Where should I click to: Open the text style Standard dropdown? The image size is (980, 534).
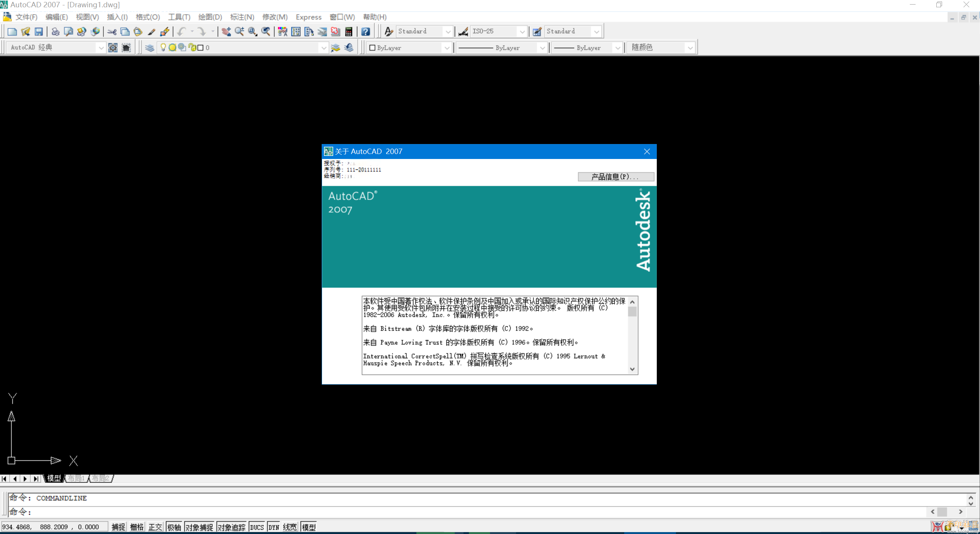448,31
